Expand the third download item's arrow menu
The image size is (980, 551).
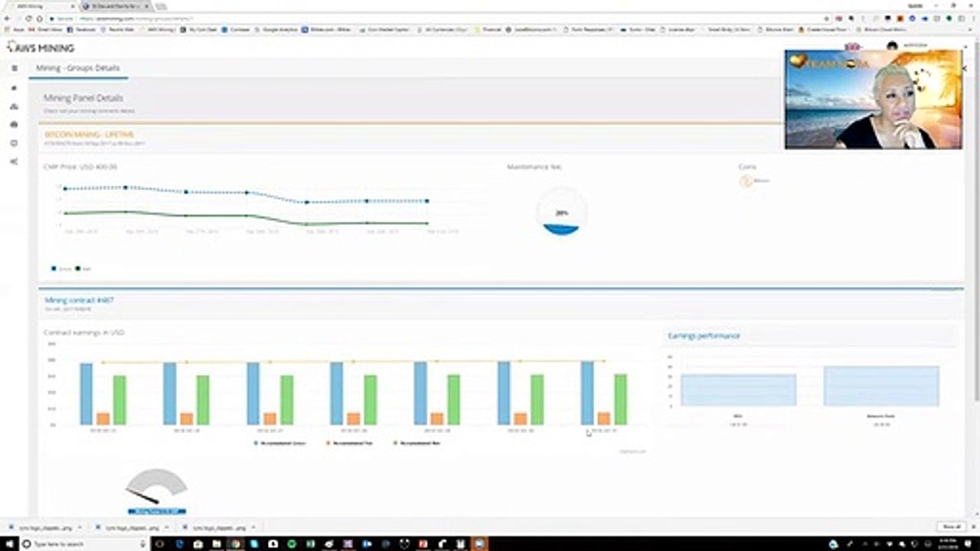pyautogui.click(x=253, y=528)
